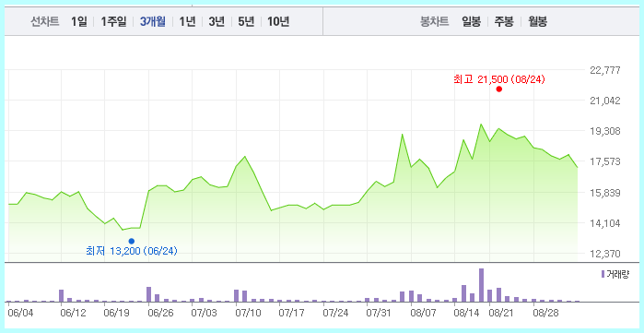Click the 21,042 price axis label

605,101
